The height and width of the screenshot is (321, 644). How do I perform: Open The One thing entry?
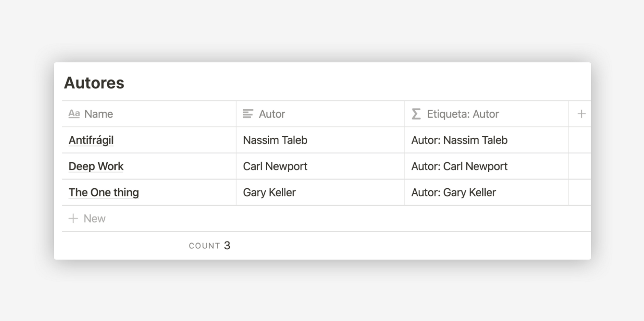click(x=104, y=192)
